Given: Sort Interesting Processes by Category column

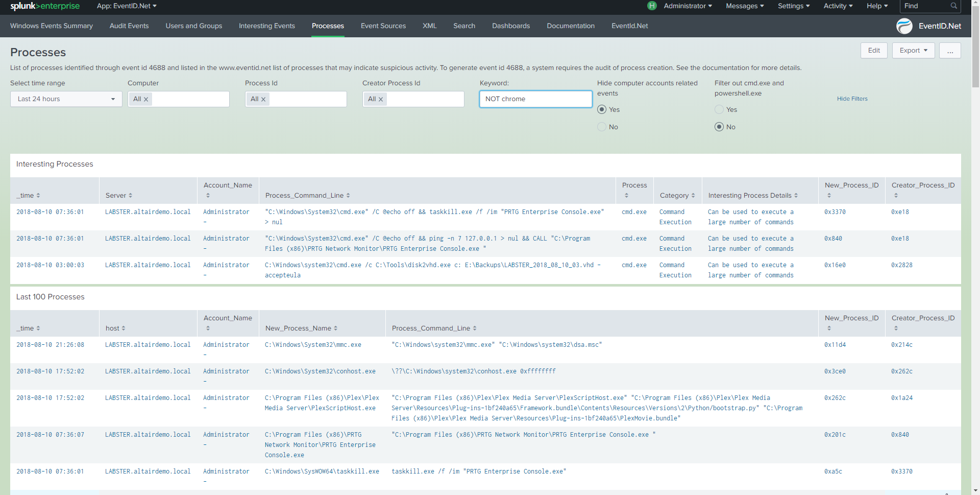Looking at the screenshot, I should pyautogui.click(x=677, y=196).
